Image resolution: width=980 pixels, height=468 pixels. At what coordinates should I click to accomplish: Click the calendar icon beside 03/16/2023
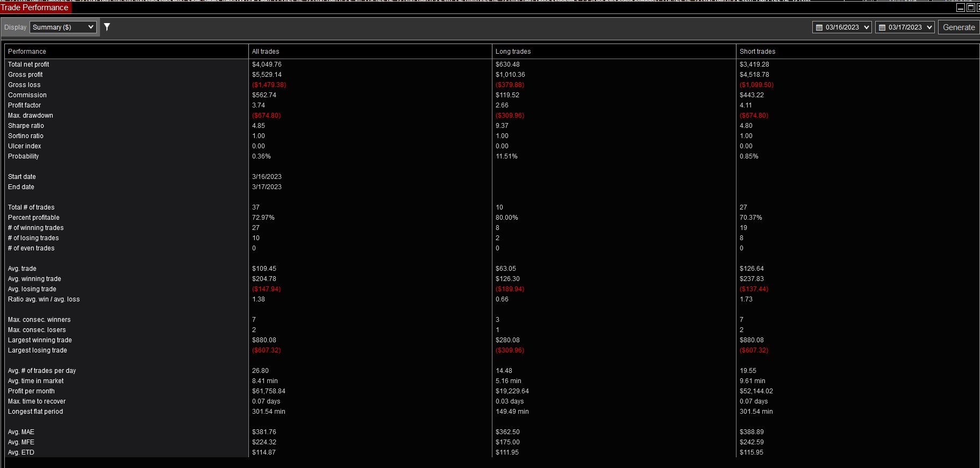(819, 27)
